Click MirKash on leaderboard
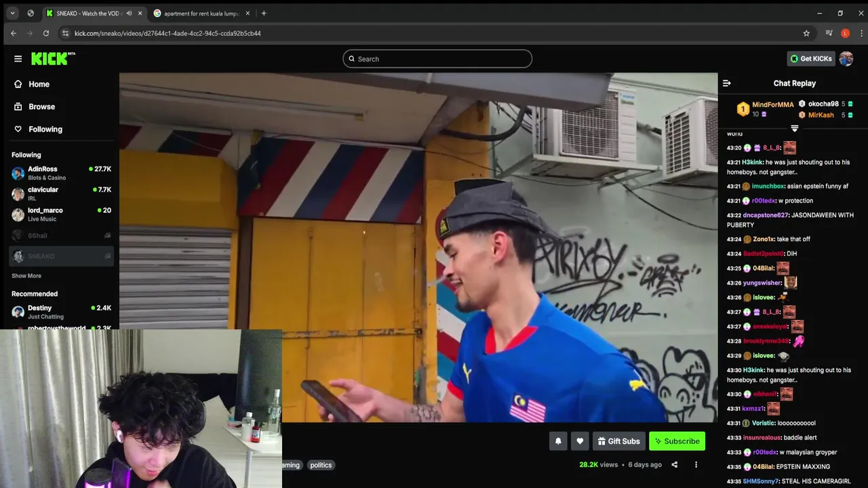Image resolution: width=868 pixels, height=488 pixels. coord(821,115)
